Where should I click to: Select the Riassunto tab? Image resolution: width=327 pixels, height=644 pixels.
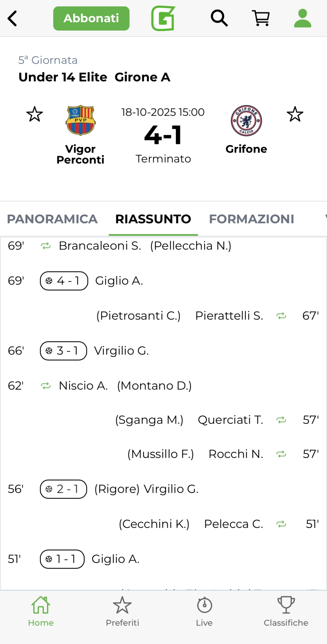pos(153,219)
